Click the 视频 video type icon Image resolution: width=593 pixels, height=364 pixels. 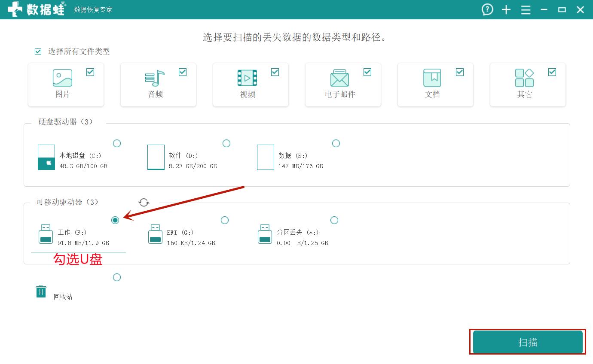pyautogui.click(x=247, y=78)
